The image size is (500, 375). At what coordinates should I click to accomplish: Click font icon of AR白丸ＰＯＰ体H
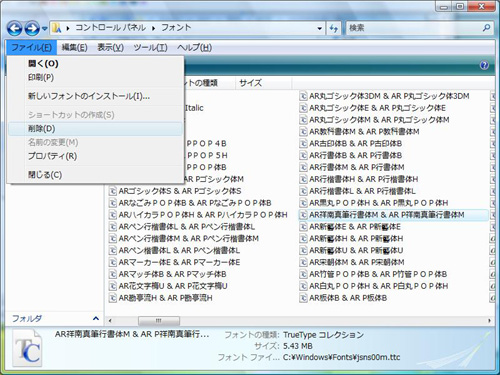point(303,286)
